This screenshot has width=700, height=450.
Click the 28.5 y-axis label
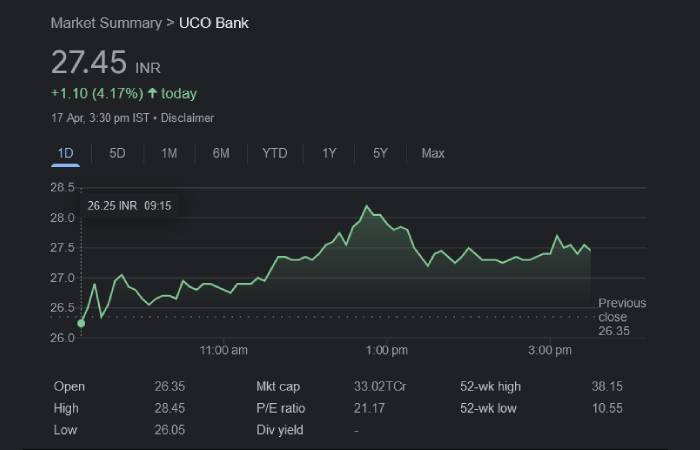62,188
